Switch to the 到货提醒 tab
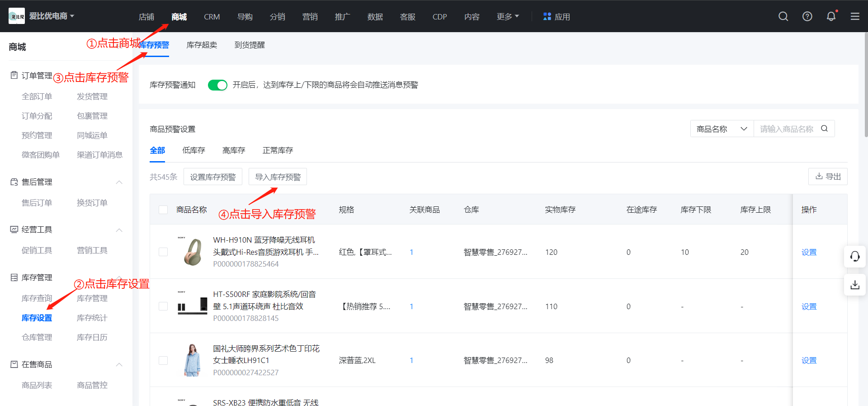This screenshot has height=406, width=868. 250,45
